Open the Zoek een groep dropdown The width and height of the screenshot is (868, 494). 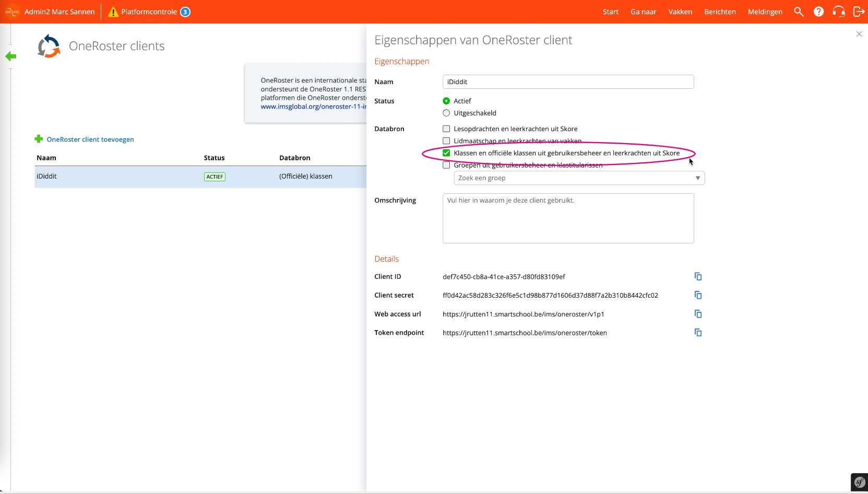579,178
